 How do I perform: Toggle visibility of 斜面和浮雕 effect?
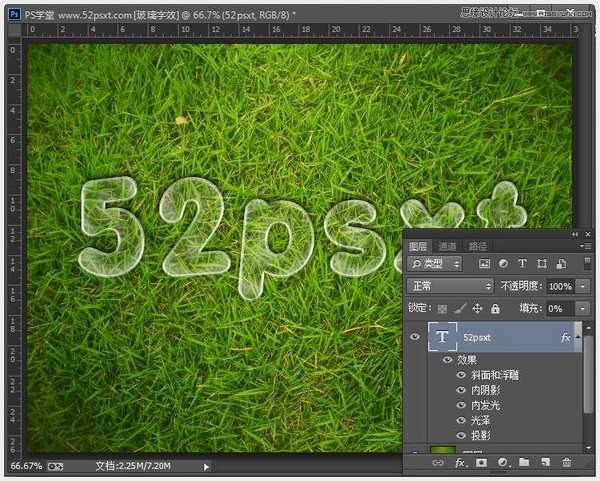coord(461,375)
